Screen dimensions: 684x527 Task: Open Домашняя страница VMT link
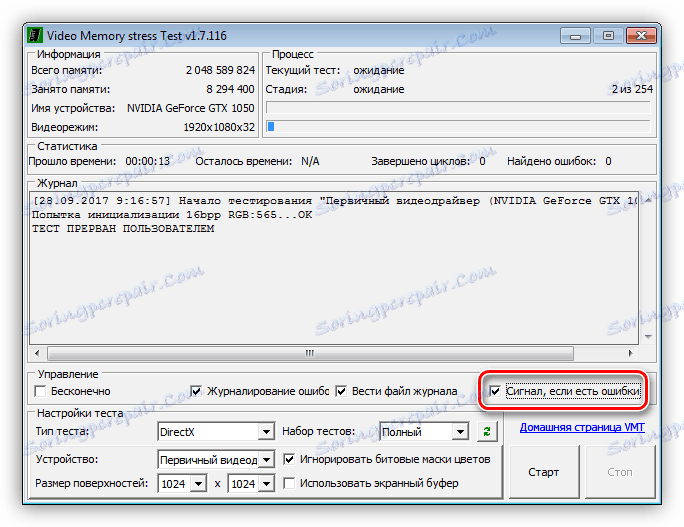pos(582,428)
